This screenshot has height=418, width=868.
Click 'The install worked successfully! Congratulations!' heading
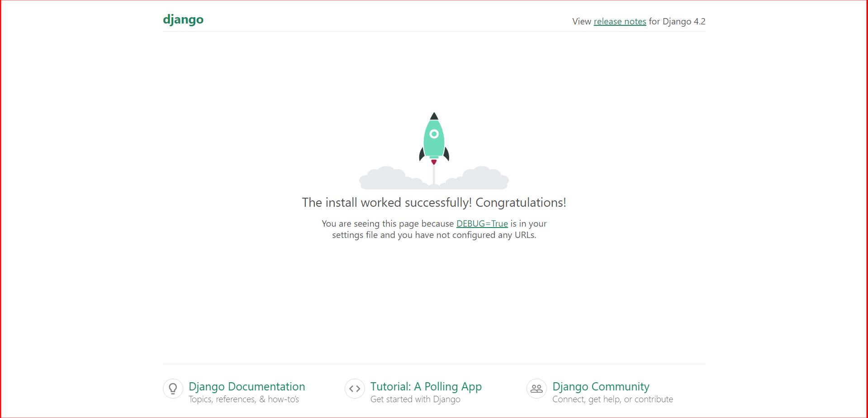pos(434,203)
